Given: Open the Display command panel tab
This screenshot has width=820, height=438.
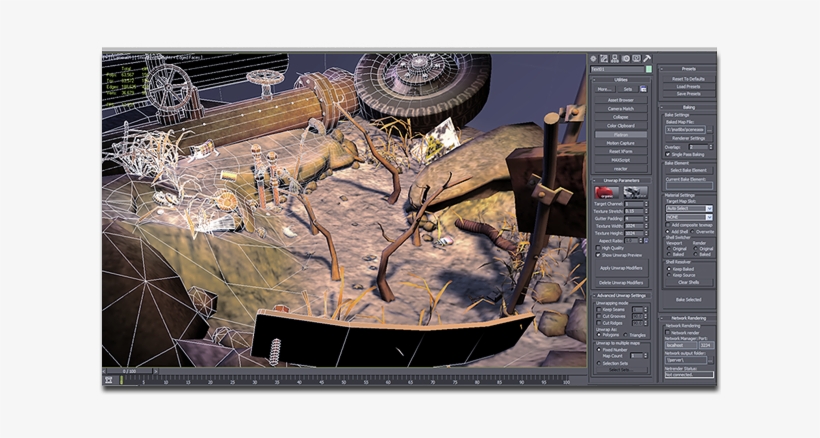Looking at the screenshot, I should [x=637, y=58].
